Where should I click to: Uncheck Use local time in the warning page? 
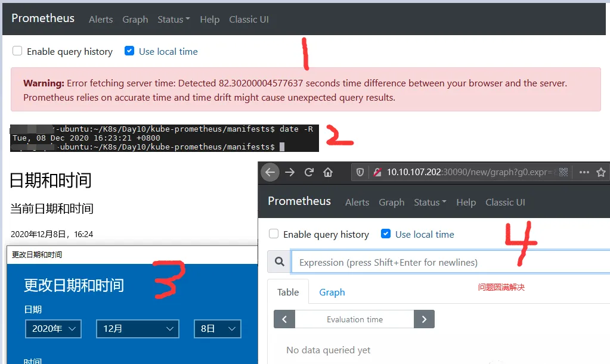point(129,51)
